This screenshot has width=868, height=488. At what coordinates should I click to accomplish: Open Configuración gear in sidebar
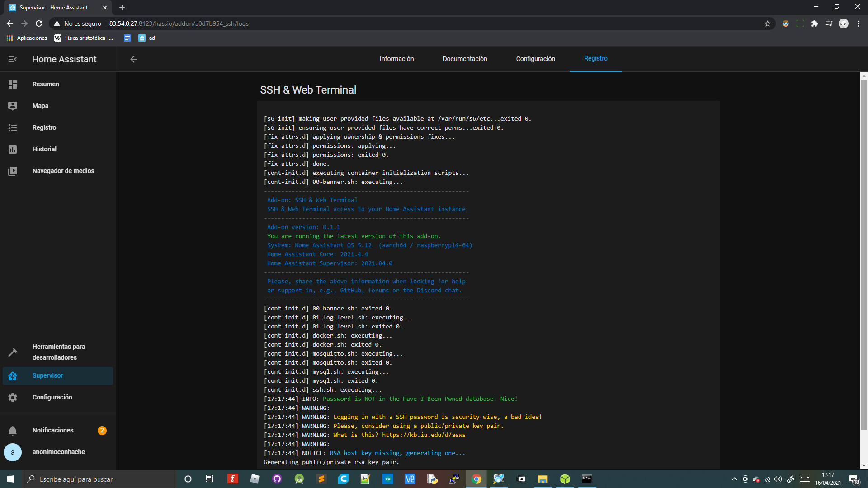tap(52, 397)
